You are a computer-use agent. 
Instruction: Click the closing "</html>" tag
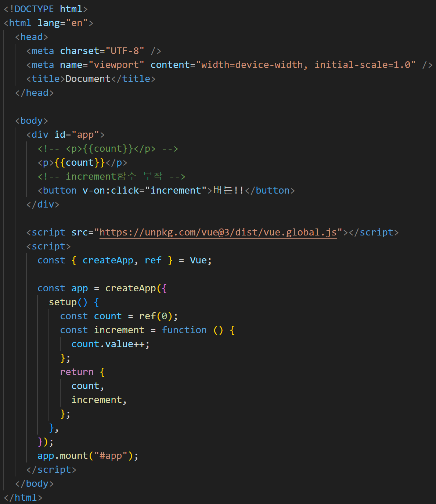(23, 498)
